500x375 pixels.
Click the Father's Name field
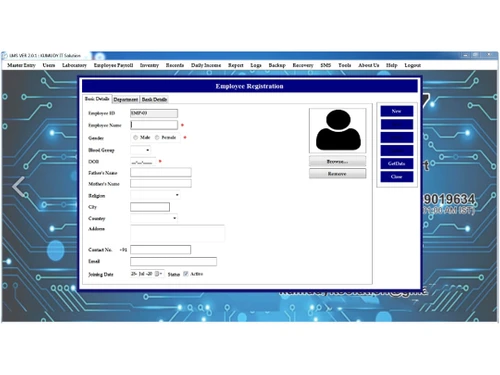161,172
